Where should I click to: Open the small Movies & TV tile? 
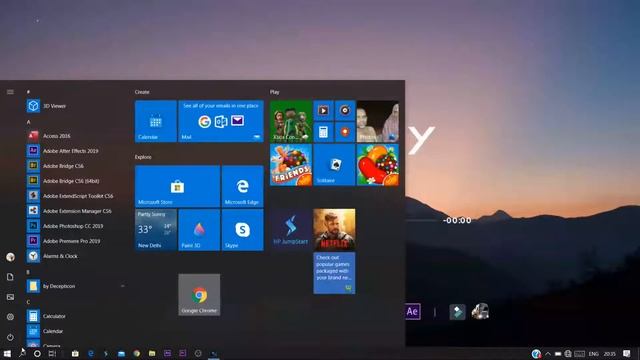pyautogui.click(x=323, y=111)
